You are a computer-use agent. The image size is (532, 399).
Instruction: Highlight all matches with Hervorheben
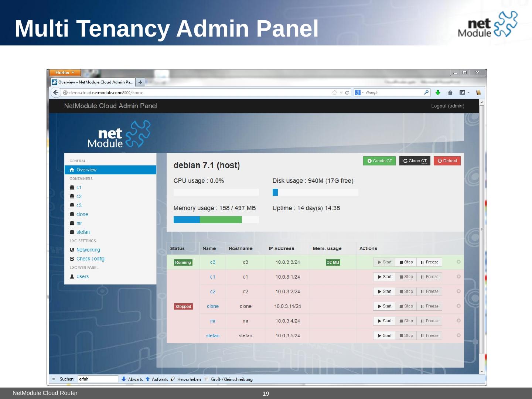tap(186, 379)
